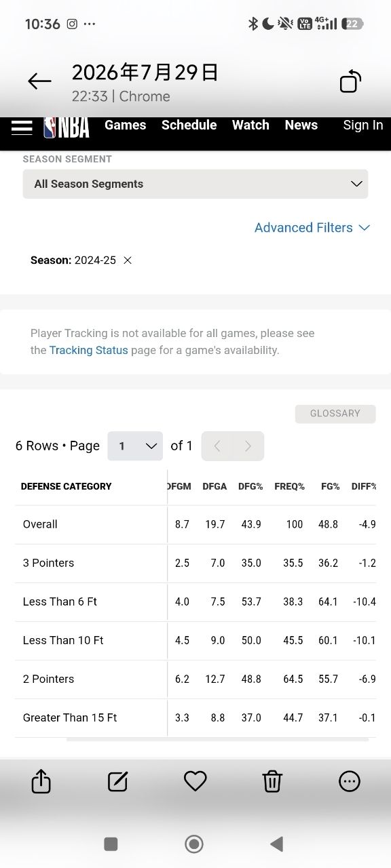Click the GLOSSARY button

click(335, 414)
